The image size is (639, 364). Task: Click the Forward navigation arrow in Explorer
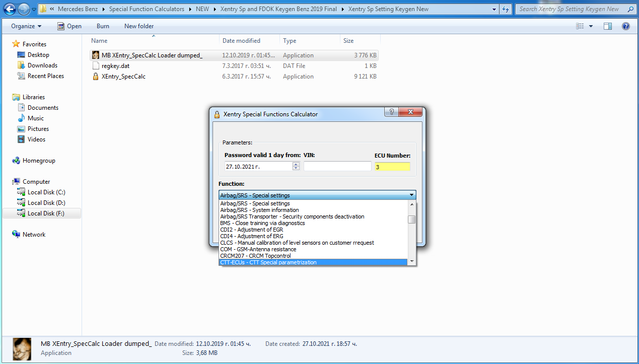24,9
